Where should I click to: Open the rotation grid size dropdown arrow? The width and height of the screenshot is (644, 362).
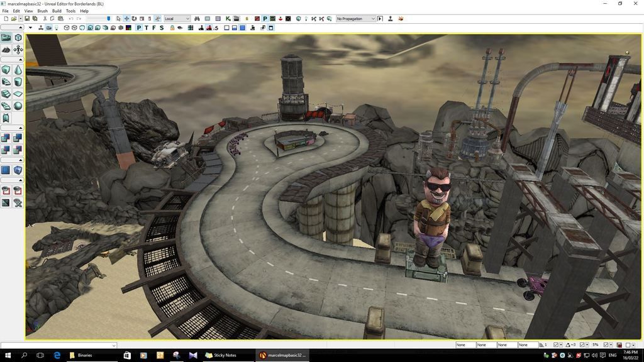(587, 345)
